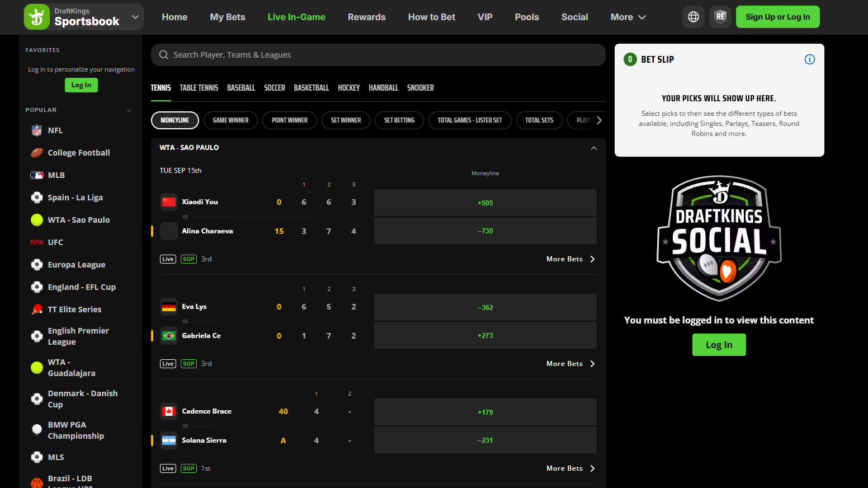868x488 pixels.
Task: Expand the More navigation menu
Action: click(x=628, y=17)
